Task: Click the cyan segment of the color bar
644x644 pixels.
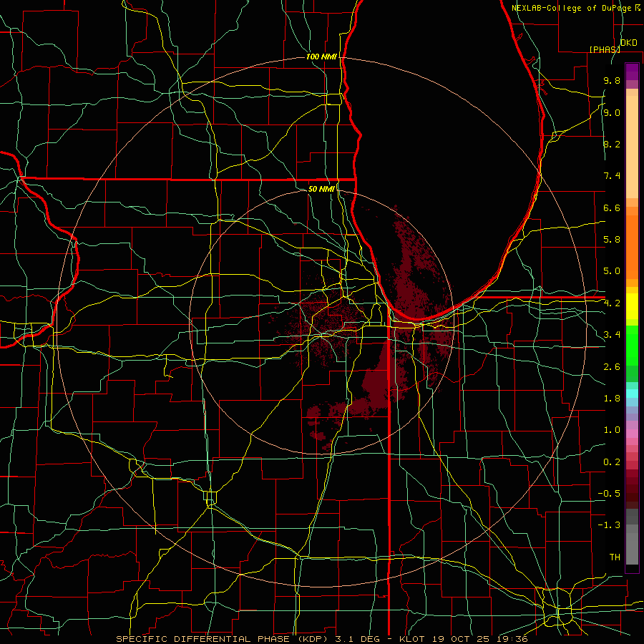Action: (632, 393)
